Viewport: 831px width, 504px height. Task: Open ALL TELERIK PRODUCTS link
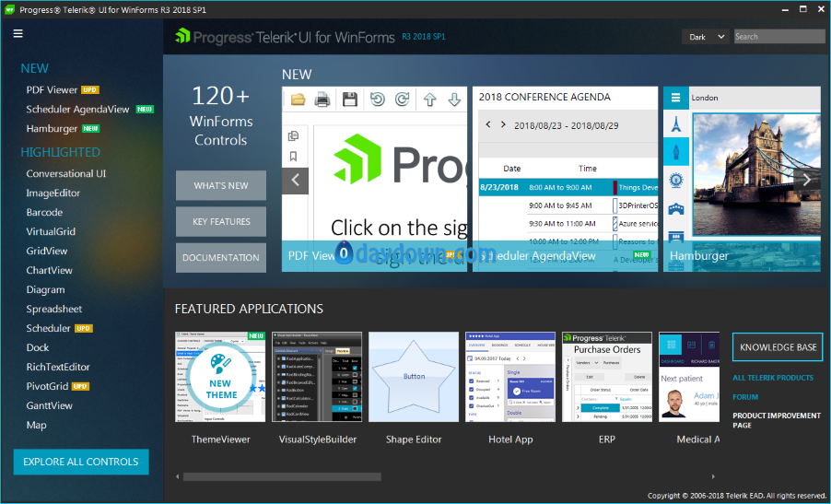tap(773, 378)
